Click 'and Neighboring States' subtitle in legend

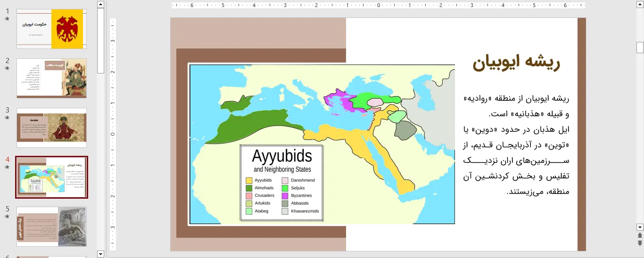pos(282,169)
